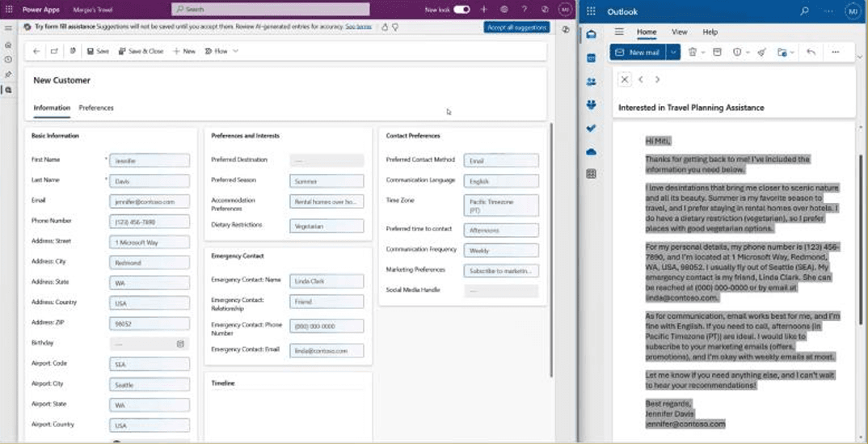Screen dimensions: 868x444
Task: Switch to the Preferences tab
Action: (95, 108)
